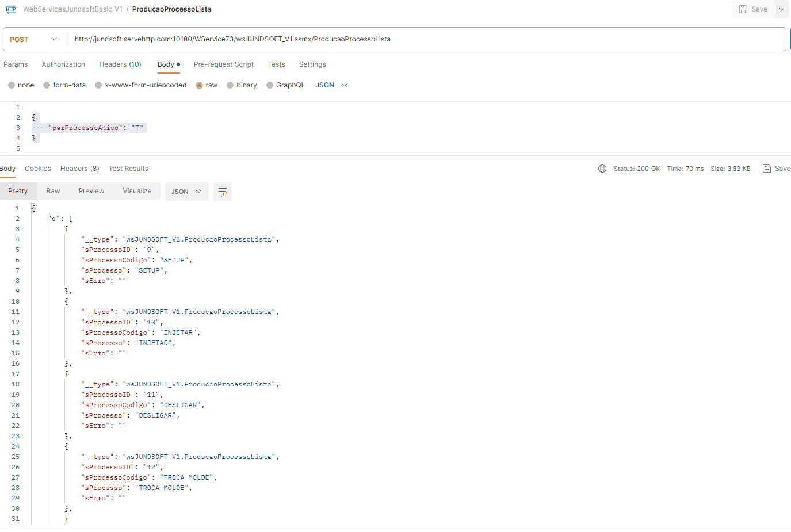
Task: Click the parProcessoAtivo line in request body
Action: pyautogui.click(x=96, y=128)
